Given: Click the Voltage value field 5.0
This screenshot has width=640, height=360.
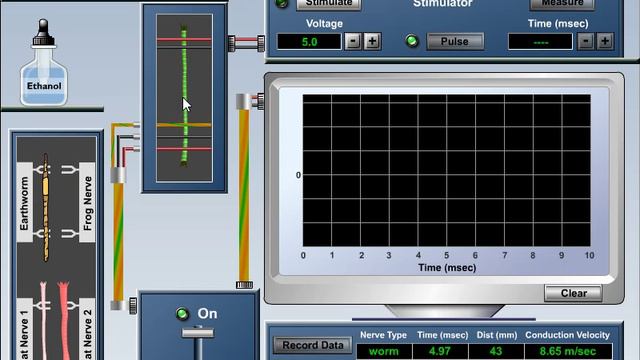Looking at the screenshot, I should [309, 42].
